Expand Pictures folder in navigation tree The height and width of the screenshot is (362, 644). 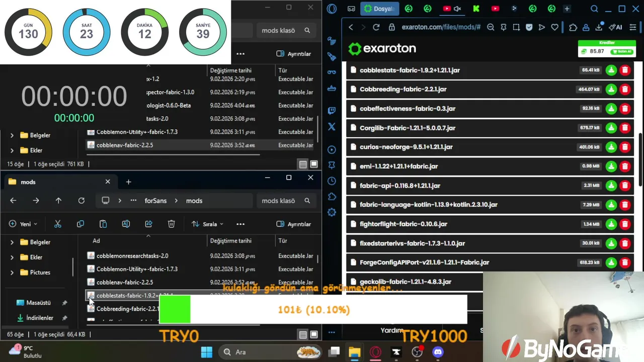click(12, 273)
